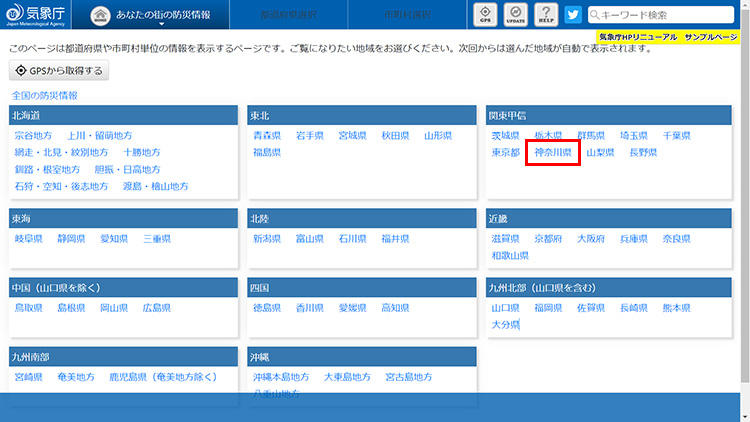750x422 pixels.
Task: Open the 全国の防災情報 link
Action: point(44,95)
